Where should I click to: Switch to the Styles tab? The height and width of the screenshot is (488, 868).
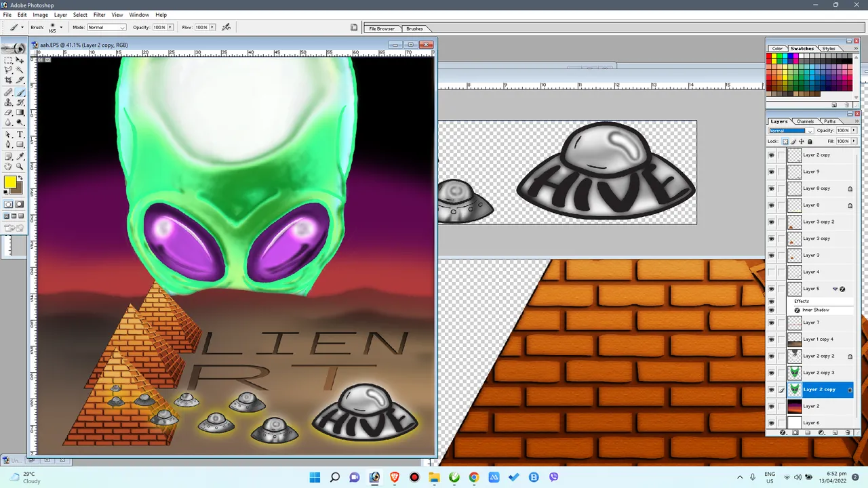tap(829, 49)
